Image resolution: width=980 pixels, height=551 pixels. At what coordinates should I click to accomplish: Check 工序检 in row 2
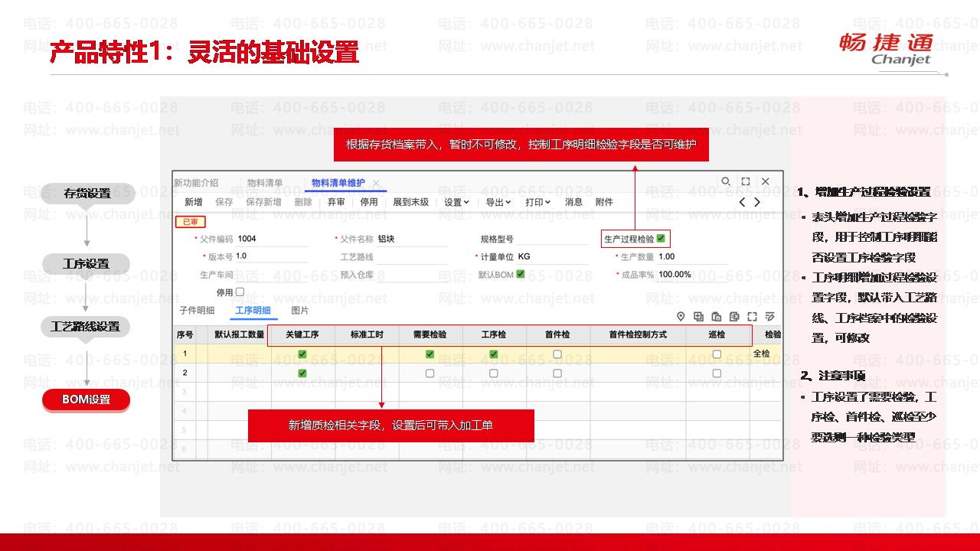coord(493,373)
